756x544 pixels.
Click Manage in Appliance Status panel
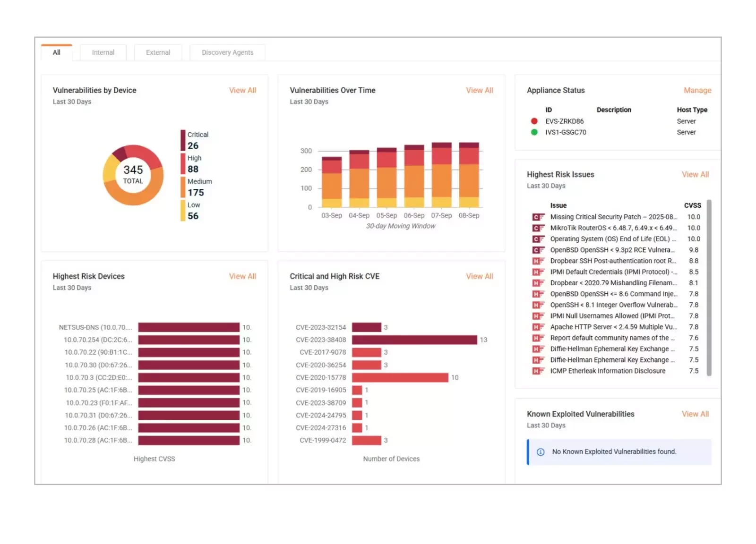[x=697, y=90]
